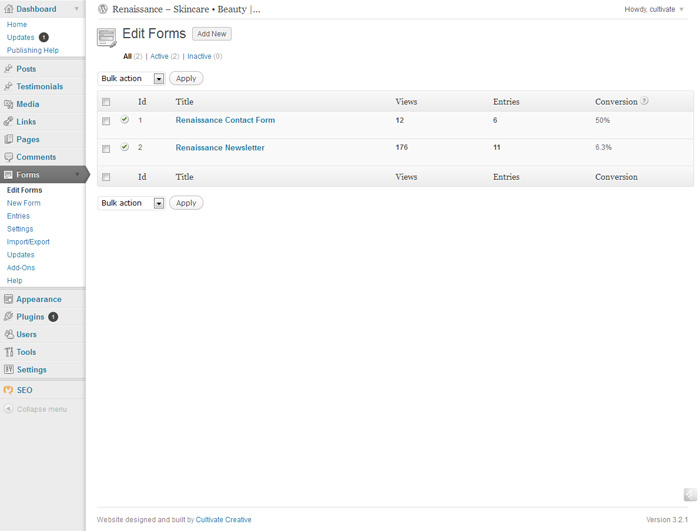Image resolution: width=700 pixels, height=531 pixels.
Task: Click the Testimonials pin icon
Action: (8, 86)
